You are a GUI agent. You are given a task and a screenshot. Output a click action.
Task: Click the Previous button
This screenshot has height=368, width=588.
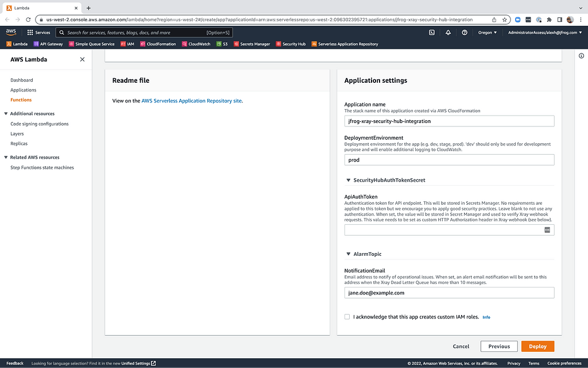(498, 346)
